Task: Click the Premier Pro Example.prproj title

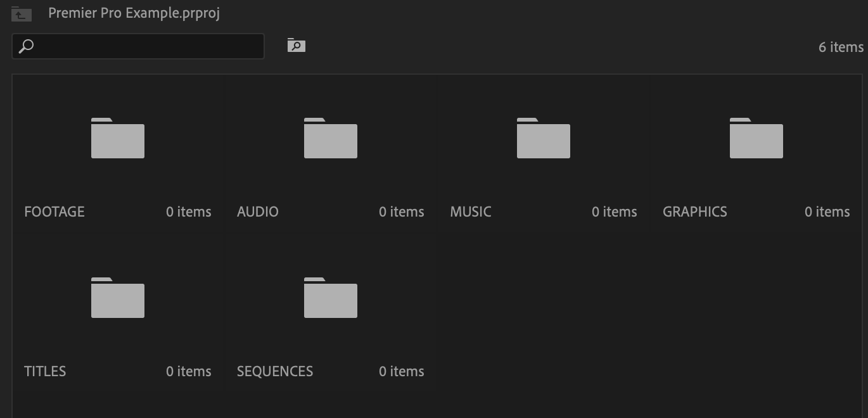Action: point(133,13)
